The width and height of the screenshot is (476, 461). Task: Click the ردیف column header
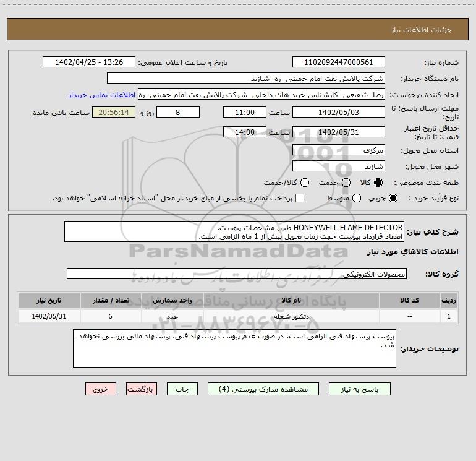click(x=449, y=300)
